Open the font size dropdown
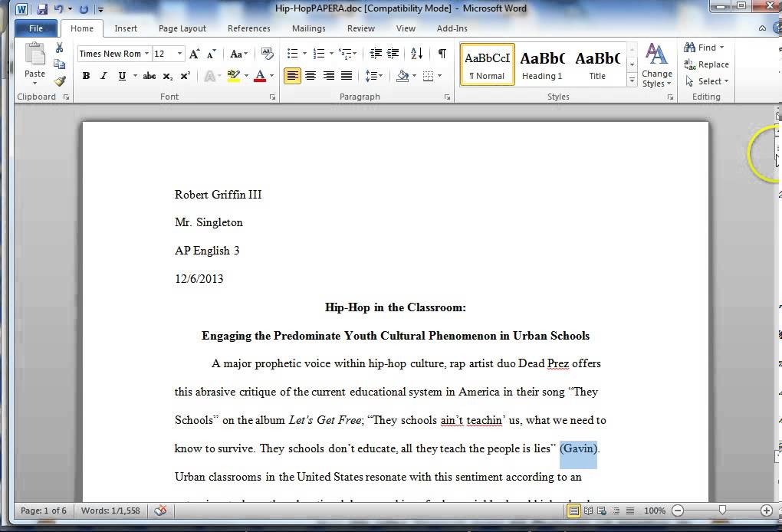 179,54
